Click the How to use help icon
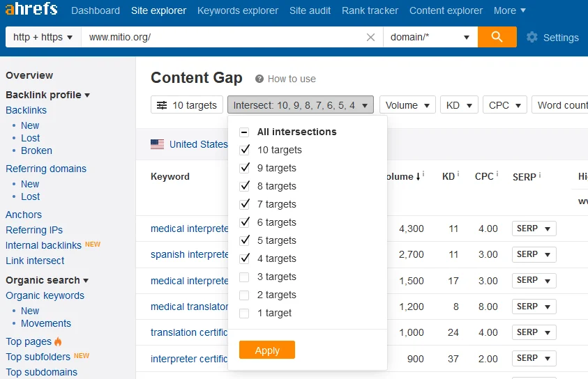This screenshot has width=588, height=379. (x=259, y=79)
